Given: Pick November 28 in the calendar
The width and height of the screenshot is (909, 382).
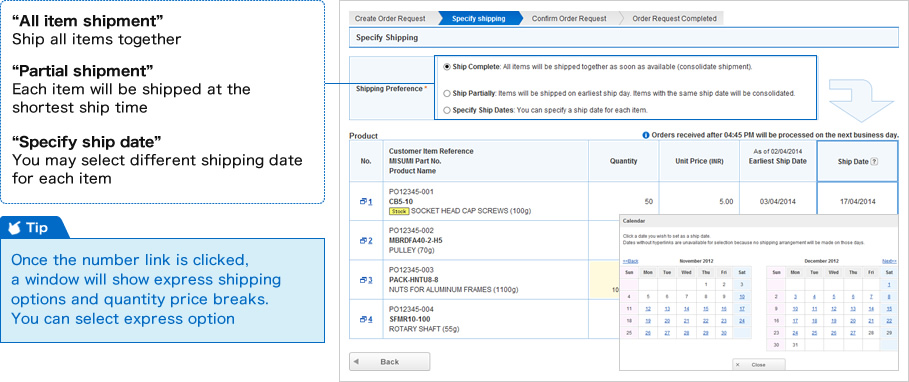Looking at the screenshot, I should pos(686,333).
